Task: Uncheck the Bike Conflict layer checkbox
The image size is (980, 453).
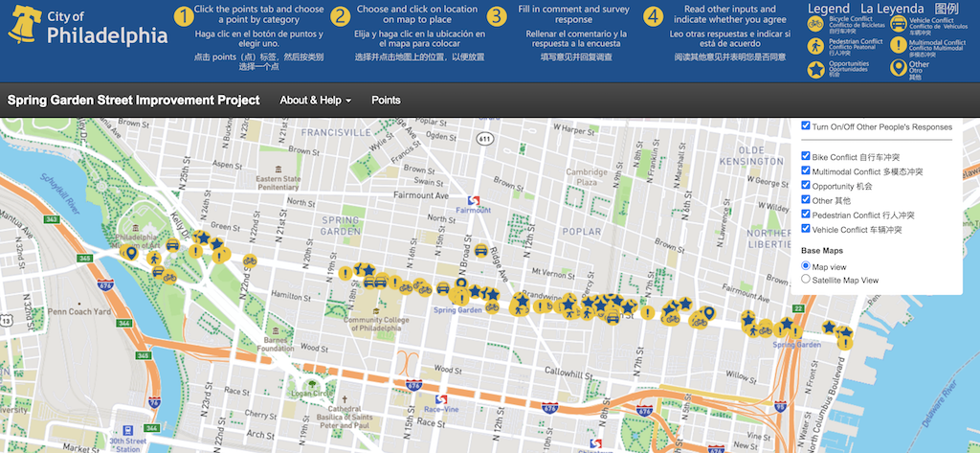Action: pos(806,156)
